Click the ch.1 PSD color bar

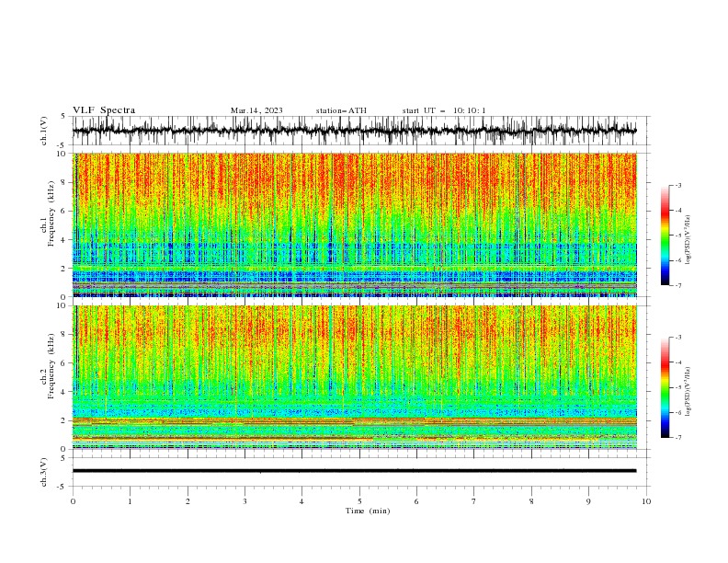coord(665,236)
